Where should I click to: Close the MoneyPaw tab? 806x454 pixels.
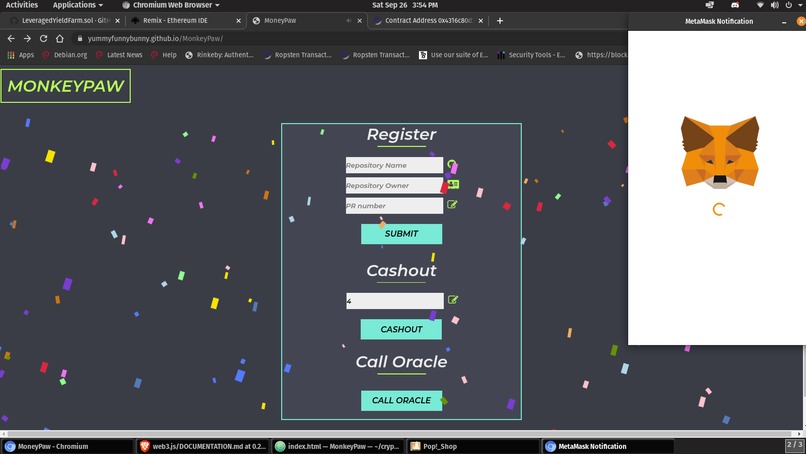359,21
